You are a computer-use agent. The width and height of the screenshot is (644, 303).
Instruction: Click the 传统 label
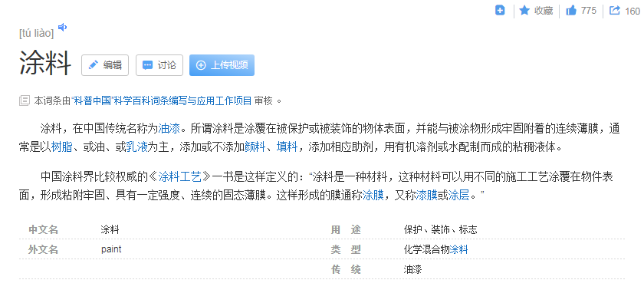(x=347, y=270)
